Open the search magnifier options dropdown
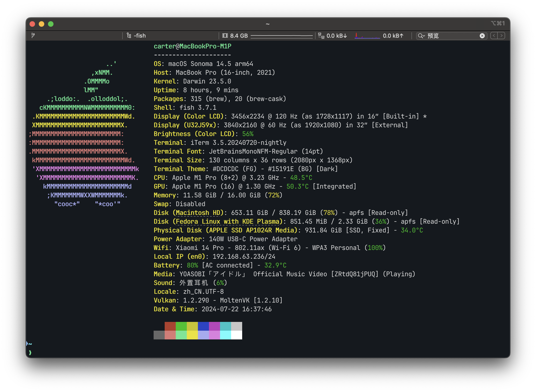This screenshot has height=392, width=536. tap(421, 36)
